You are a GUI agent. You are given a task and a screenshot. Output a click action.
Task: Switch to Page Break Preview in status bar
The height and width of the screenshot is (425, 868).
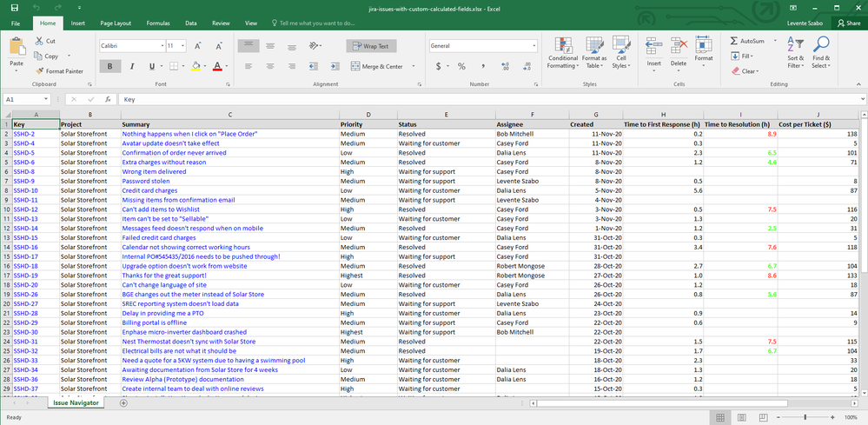763,417
